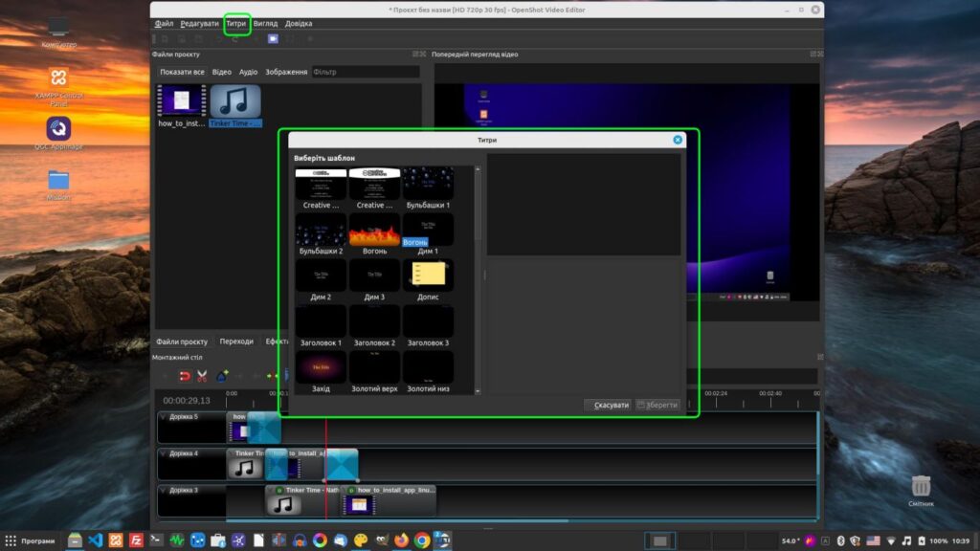Expand the Доріжка 3 track chevron
The height and width of the screenshot is (551, 980).
pyautogui.click(x=163, y=491)
